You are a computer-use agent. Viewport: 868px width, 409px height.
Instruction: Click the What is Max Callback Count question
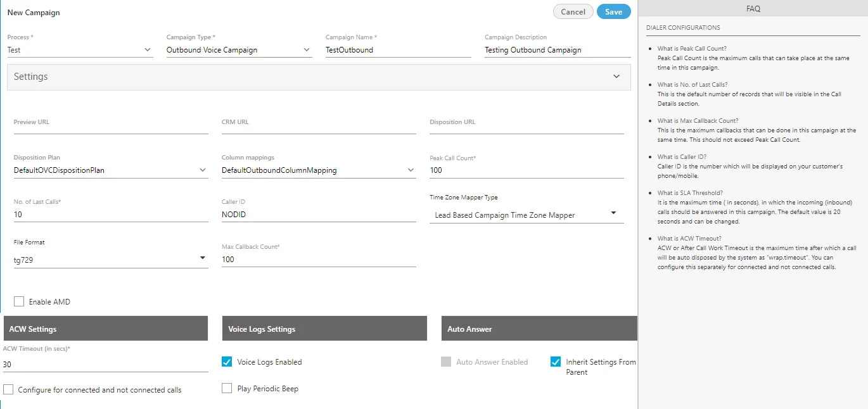pyautogui.click(x=698, y=121)
